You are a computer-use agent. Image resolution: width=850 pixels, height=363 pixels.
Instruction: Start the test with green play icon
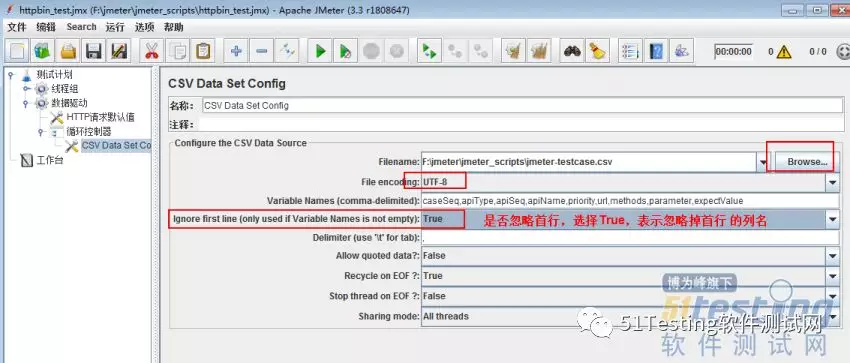(x=320, y=51)
